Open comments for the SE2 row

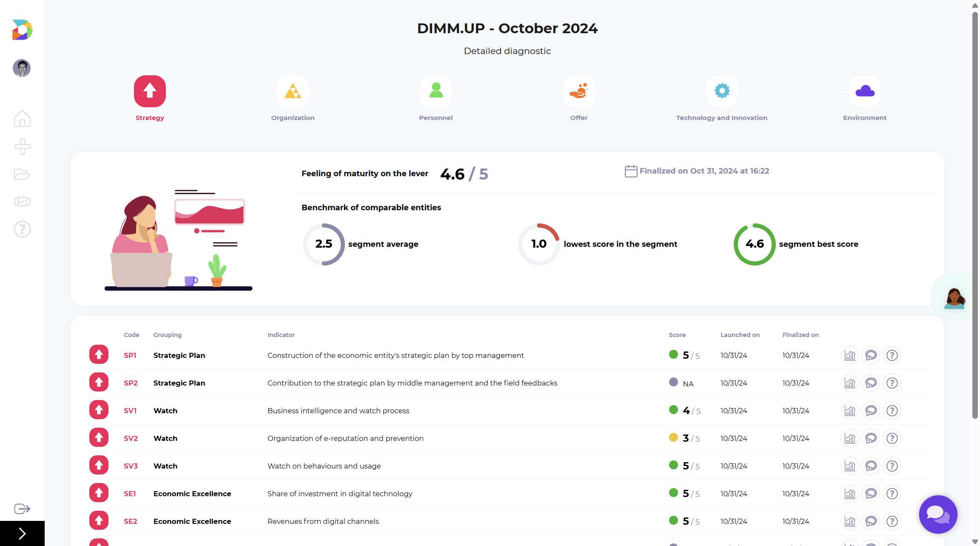(x=871, y=521)
